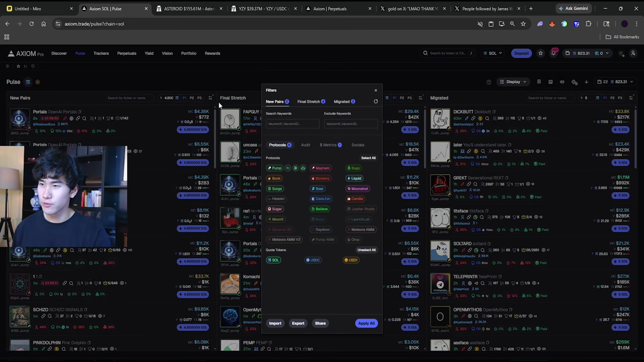Click the settings gear icon below the Axiom logo
Image resolution: width=644 pixels, height=362 pixels.
[7, 66]
